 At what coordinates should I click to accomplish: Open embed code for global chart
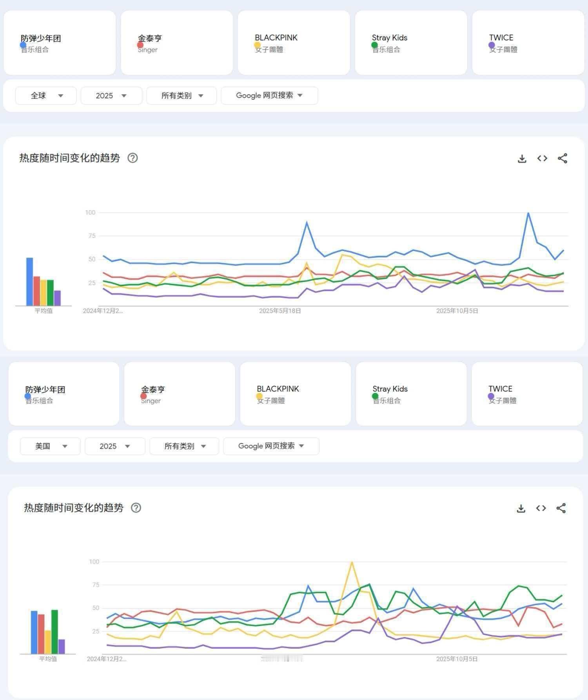[542, 158]
